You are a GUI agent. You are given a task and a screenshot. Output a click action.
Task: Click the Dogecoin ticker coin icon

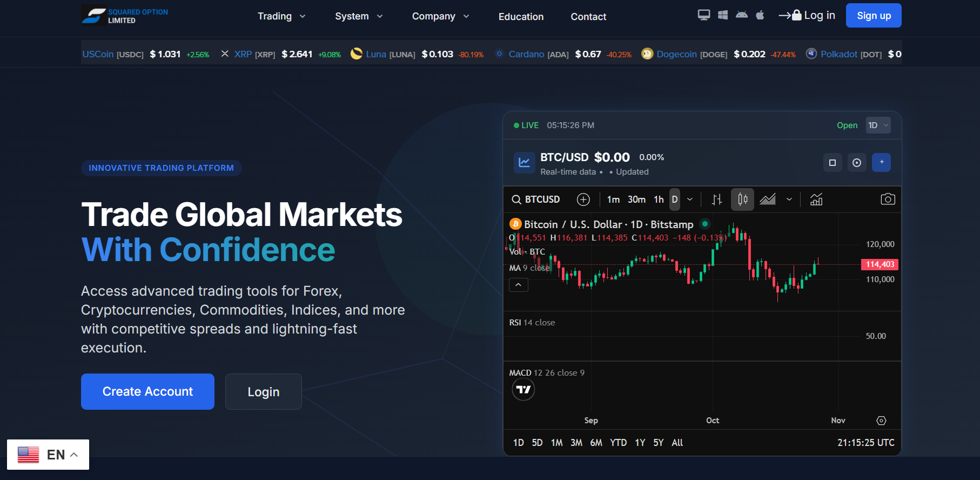tap(647, 54)
